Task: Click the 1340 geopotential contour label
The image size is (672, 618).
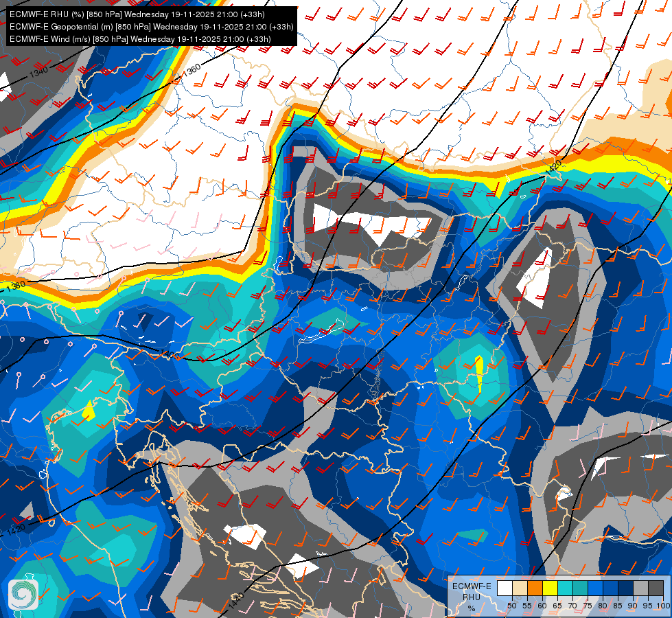Action: coord(38,71)
